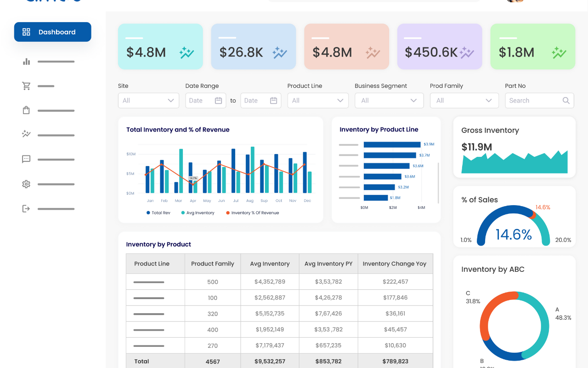Viewport: 588px width, 368px height.
Task: Sort by the Avg Inventory PY column header
Action: click(x=328, y=264)
